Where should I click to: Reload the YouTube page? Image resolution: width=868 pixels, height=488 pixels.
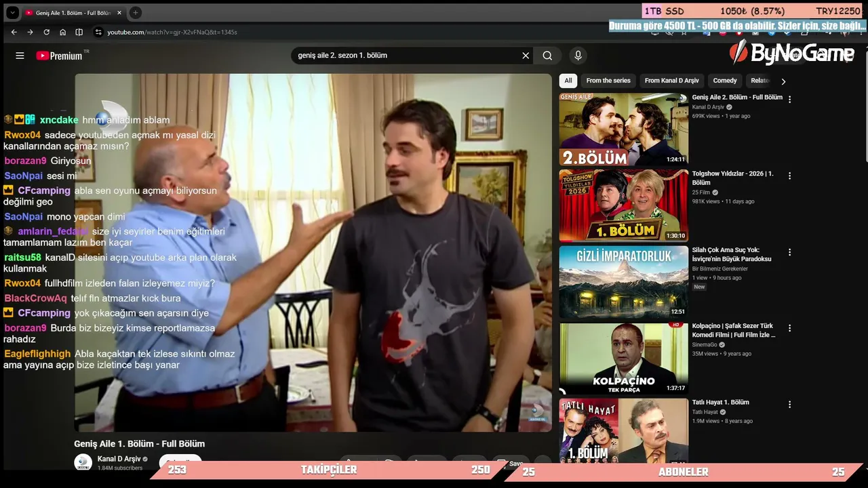[46, 32]
